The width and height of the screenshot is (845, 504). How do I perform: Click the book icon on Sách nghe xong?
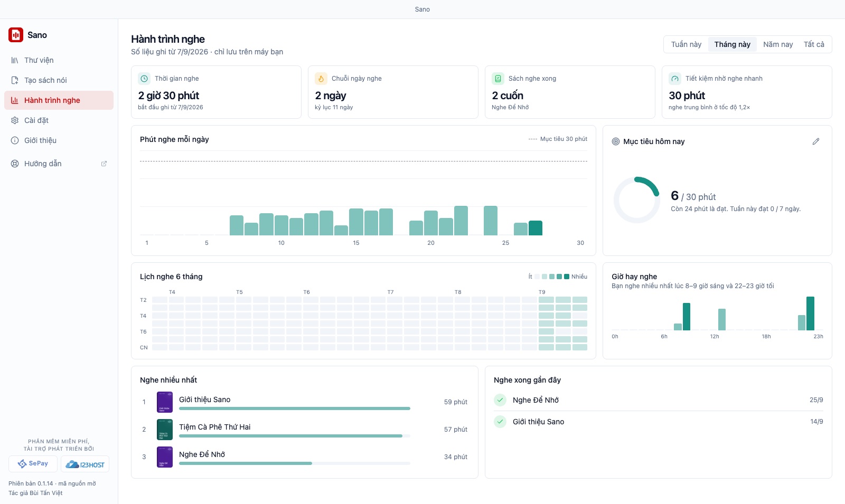coord(498,79)
